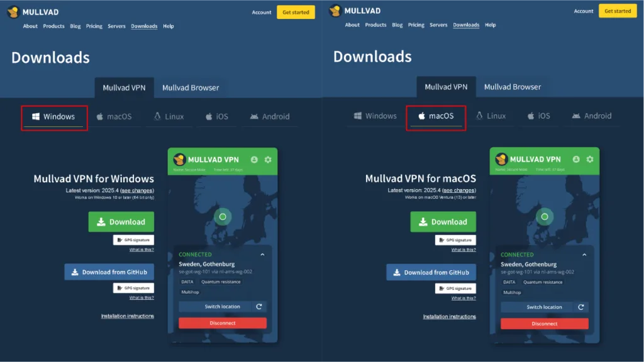Click Download from GitHub for Windows
Image resolution: width=644 pixels, height=362 pixels.
109,272
